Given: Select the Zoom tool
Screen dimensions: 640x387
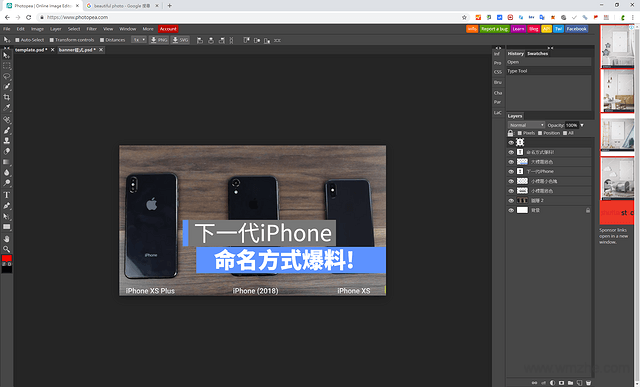Looking at the screenshot, I should pos(7,249).
